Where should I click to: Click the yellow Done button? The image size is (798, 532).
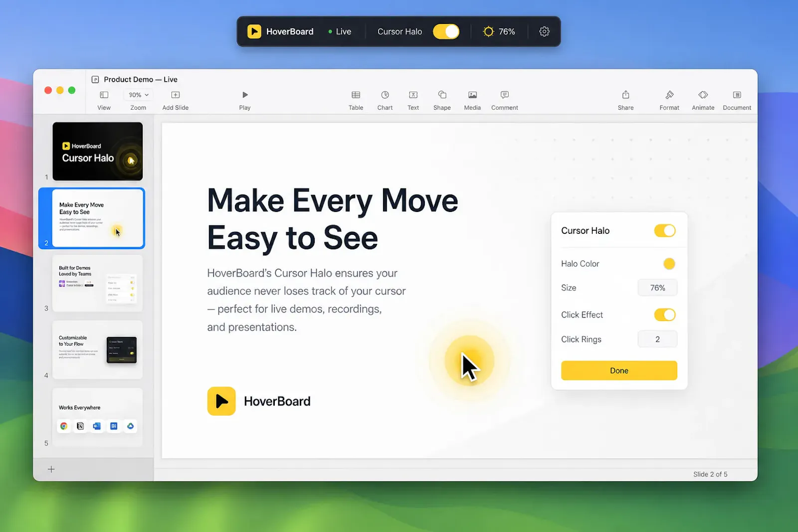[x=619, y=370]
